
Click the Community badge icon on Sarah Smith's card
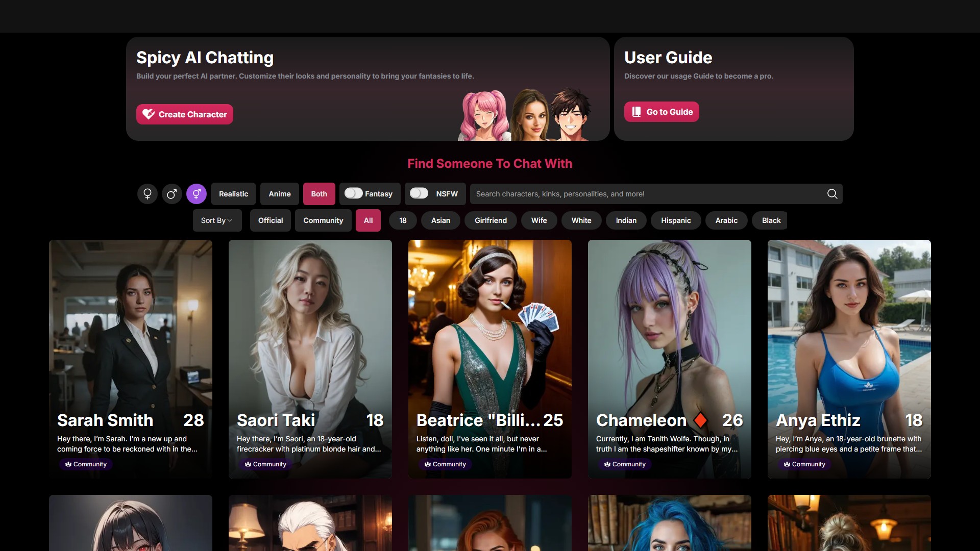point(68,464)
